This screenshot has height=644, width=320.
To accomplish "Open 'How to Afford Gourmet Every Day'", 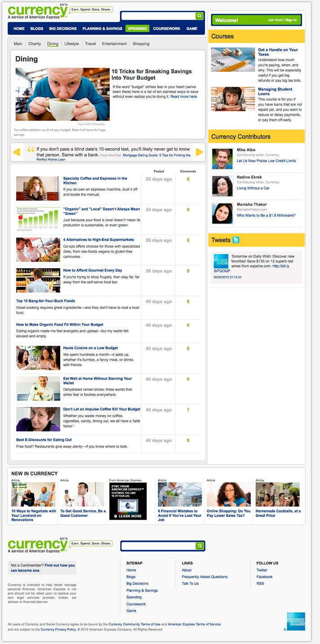I will click(93, 270).
